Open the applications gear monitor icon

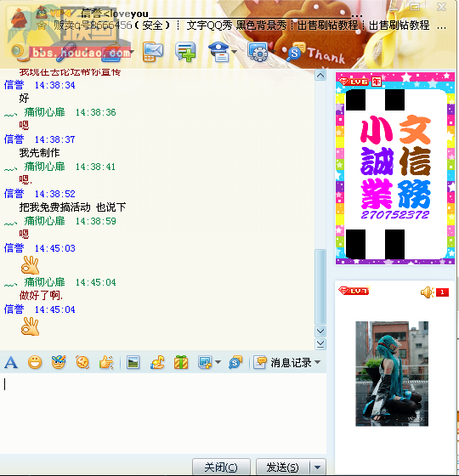258,52
